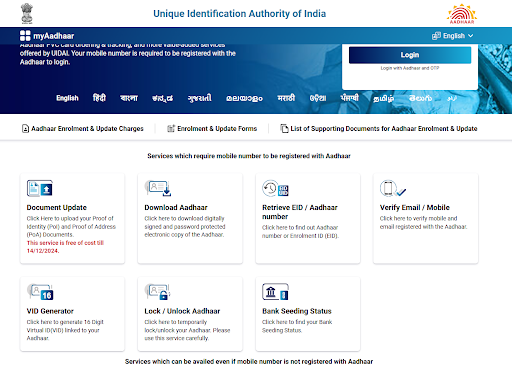Click 'Click Here to upload your Proof of' text
Screen dimensions: 512x368
coord(70,218)
